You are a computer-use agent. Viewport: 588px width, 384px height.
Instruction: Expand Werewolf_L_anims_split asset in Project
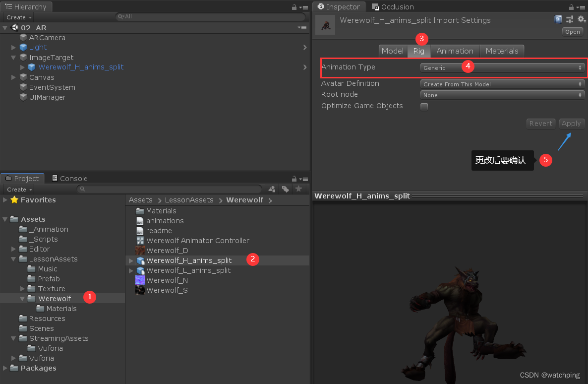(131, 270)
